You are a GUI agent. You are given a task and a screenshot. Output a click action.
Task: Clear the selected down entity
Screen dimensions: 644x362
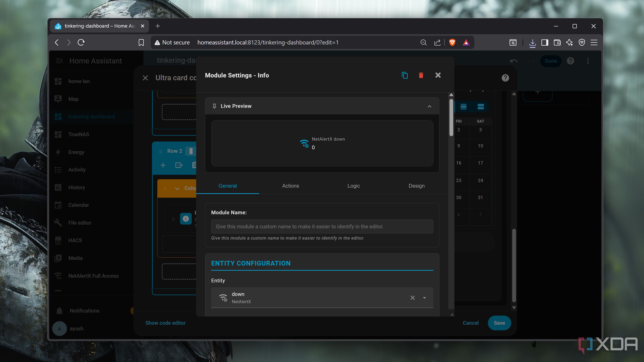click(x=413, y=297)
